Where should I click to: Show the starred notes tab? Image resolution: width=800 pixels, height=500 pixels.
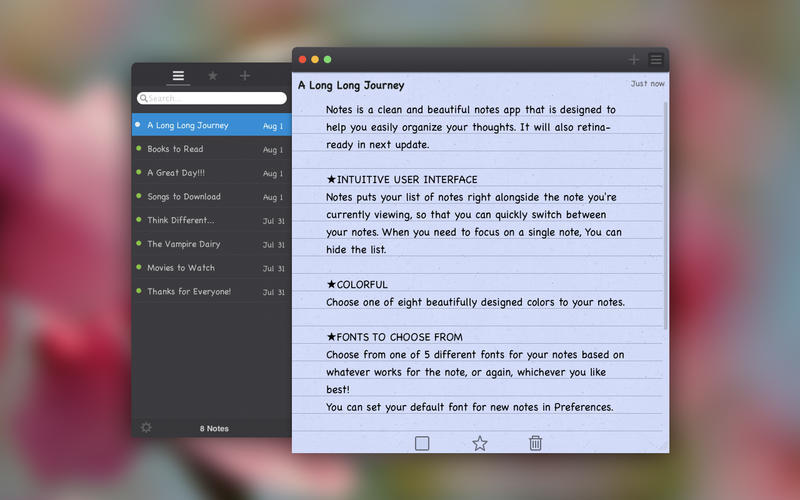212,76
